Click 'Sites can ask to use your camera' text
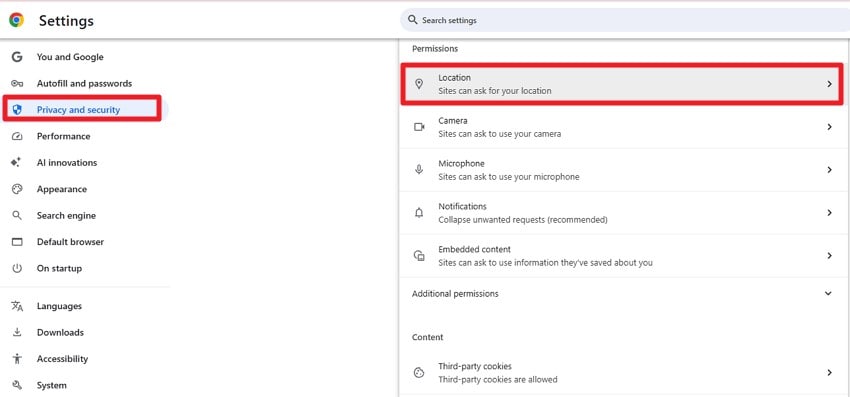 click(x=500, y=133)
